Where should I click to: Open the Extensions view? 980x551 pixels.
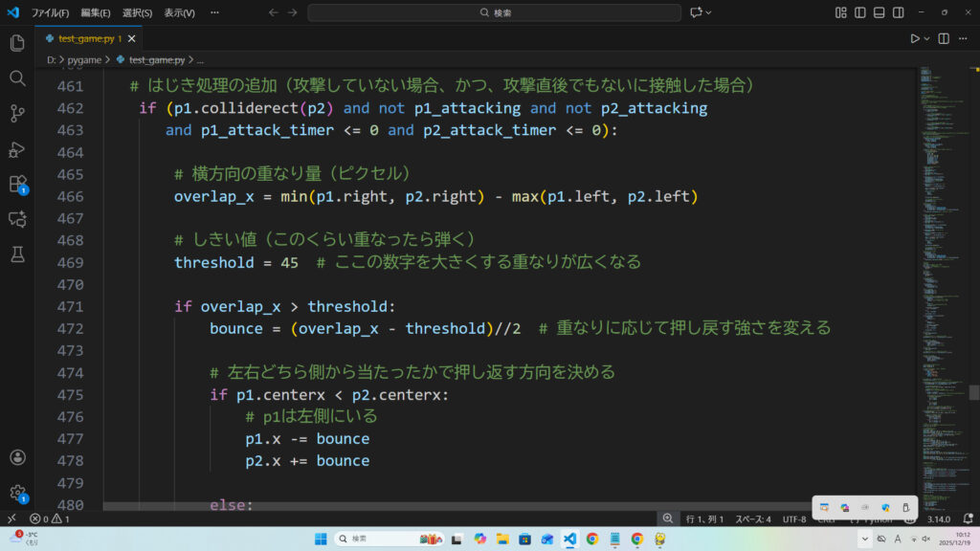[17, 184]
